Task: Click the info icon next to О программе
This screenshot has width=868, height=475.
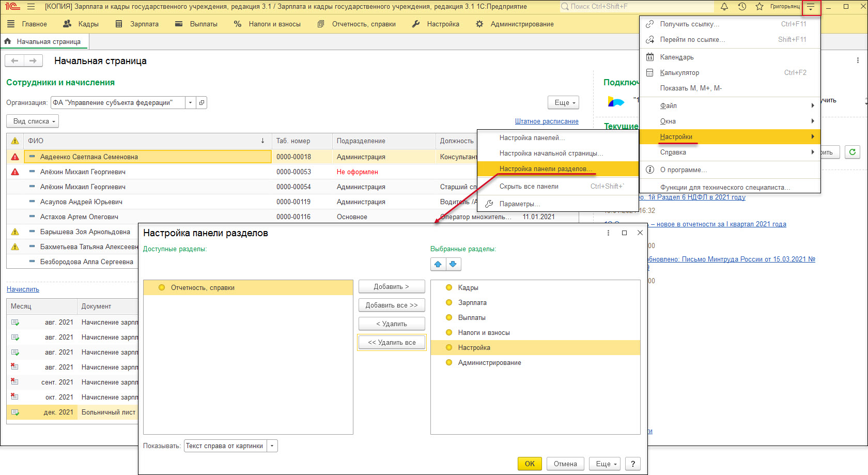Action: point(650,170)
